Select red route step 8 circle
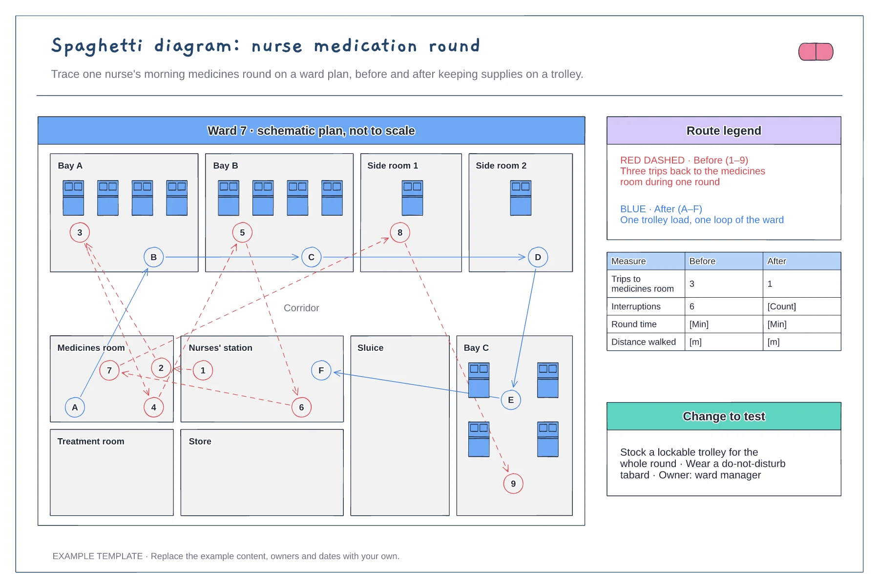879x588 pixels. (x=400, y=232)
